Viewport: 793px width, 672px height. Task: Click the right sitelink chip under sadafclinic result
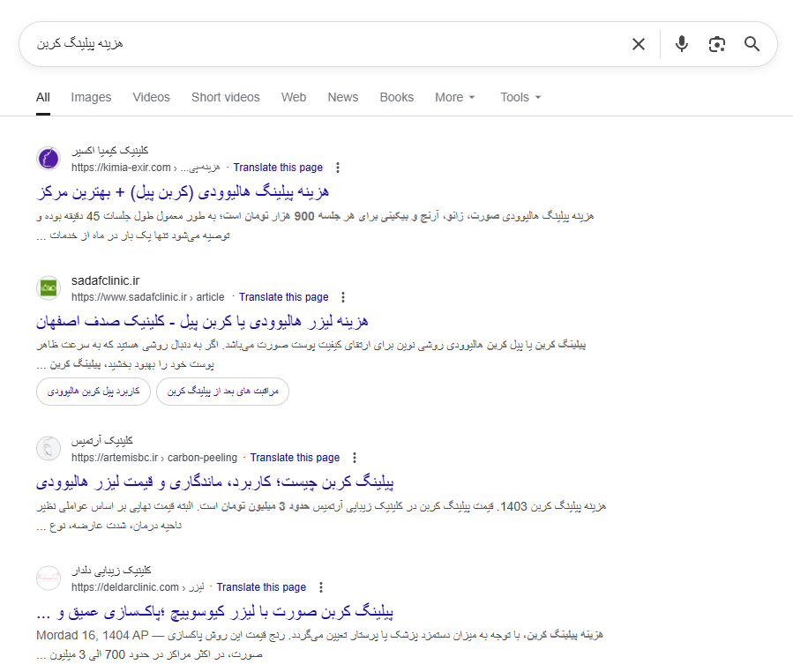[x=222, y=391]
